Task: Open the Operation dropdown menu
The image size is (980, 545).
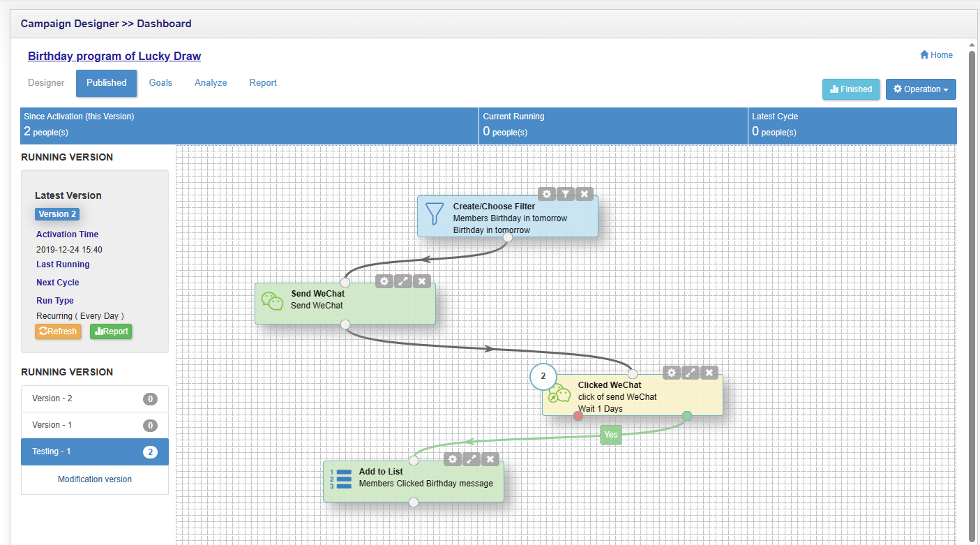Action: [921, 89]
